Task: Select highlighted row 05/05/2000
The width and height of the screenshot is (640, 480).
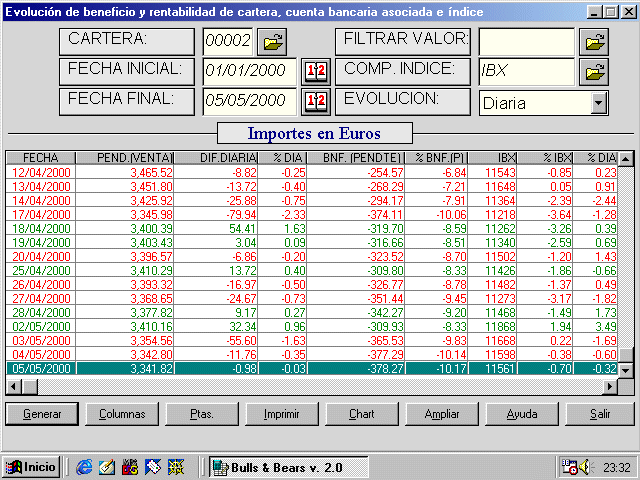Action: (312, 368)
